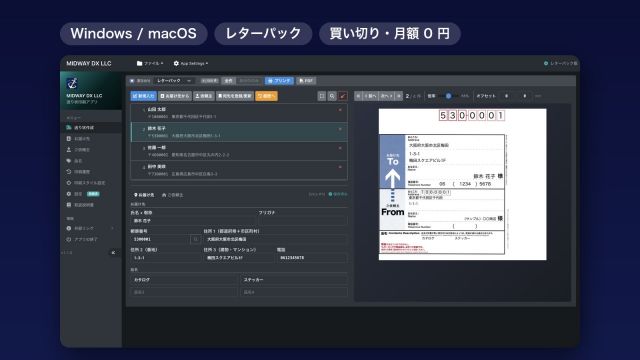Click the 住所3 building name field
640x360 pixels.
point(239,258)
